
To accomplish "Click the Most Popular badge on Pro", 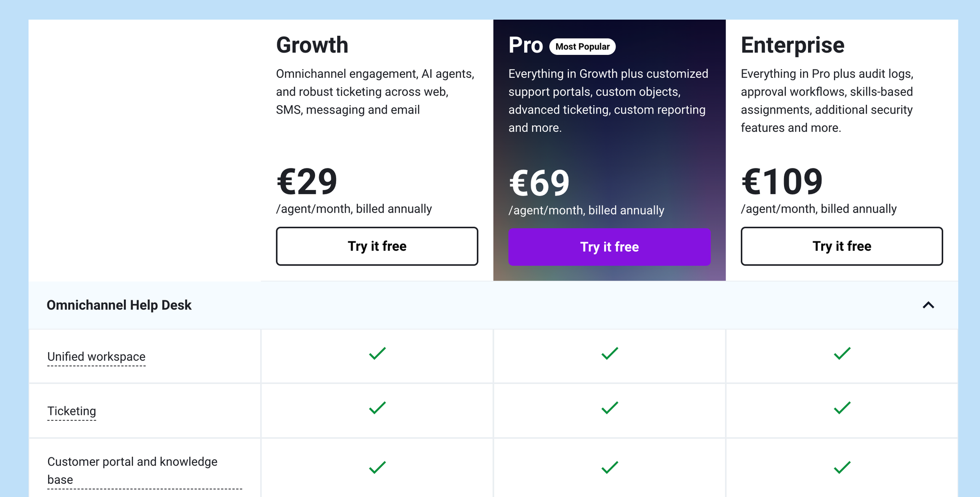I will tap(583, 47).
